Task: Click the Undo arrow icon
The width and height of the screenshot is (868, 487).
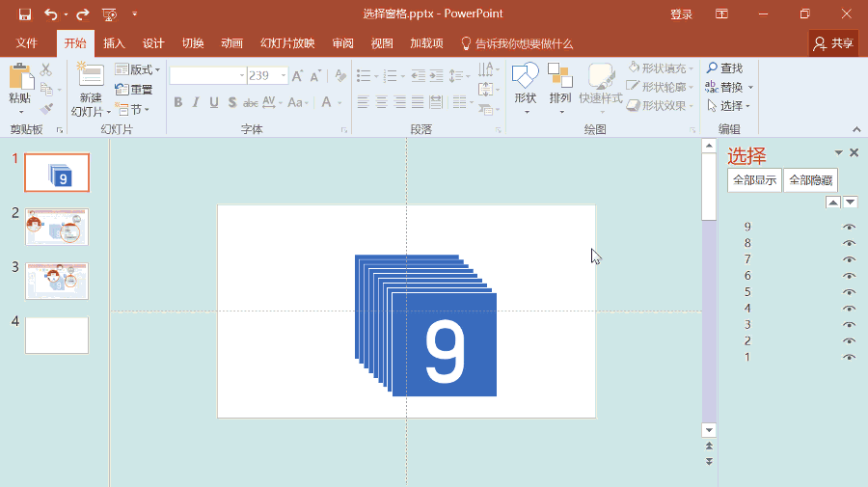Action: tap(50, 14)
